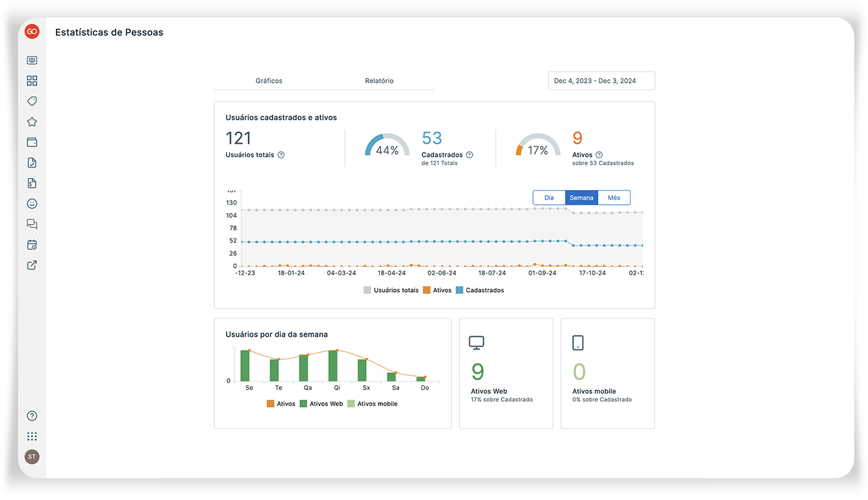Viewport: 868px width, 500px height.
Task: Click 'sobre 53 Cadastrados' text
Action: (603, 163)
